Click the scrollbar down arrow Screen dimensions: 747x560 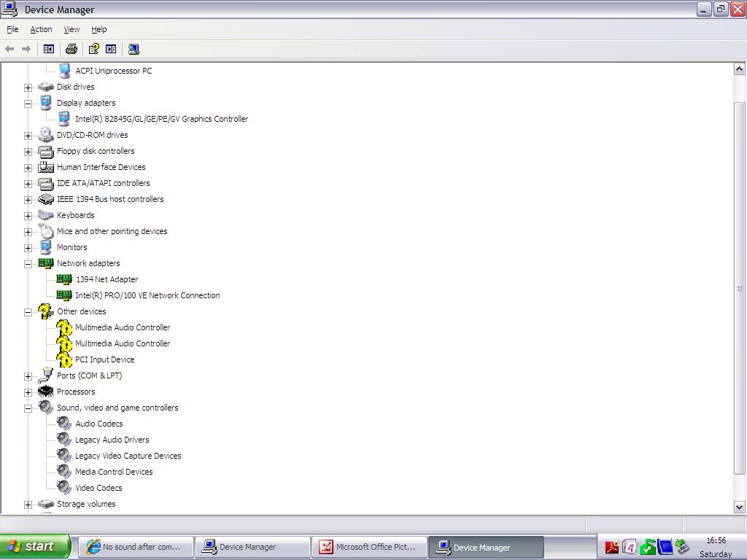click(739, 507)
